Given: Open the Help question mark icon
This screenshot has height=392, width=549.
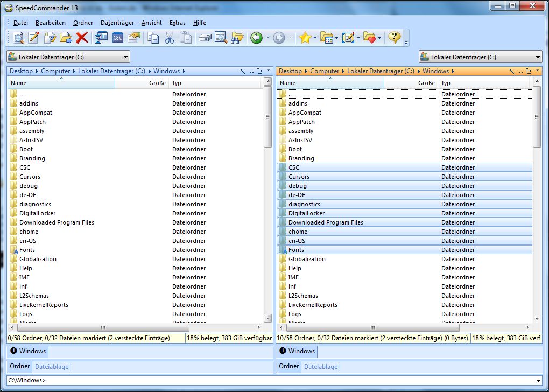Looking at the screenshot, I should tap(395, 38).
